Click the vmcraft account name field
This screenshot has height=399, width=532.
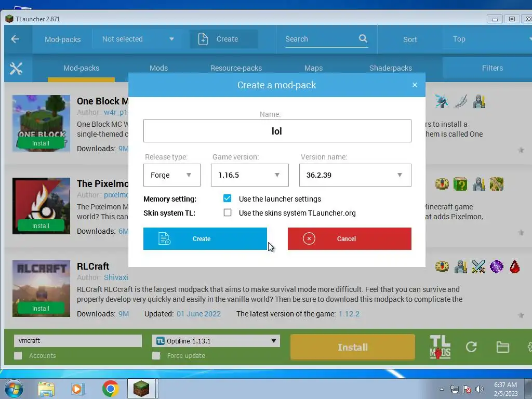(x=78, y=341)
